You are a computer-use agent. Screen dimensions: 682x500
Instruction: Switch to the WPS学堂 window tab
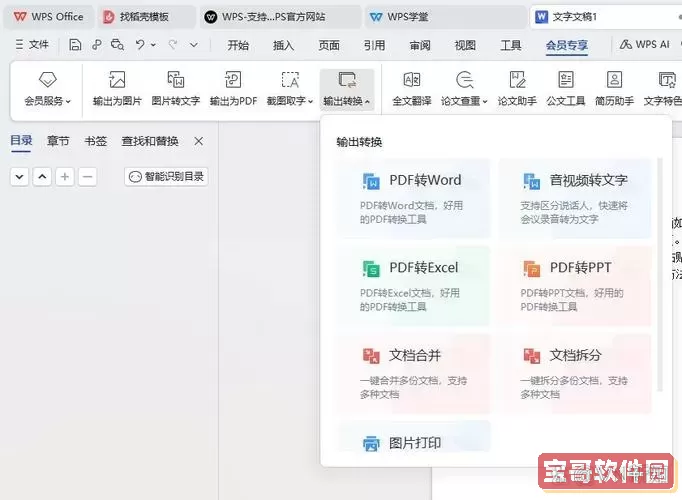tap(446, 17)
